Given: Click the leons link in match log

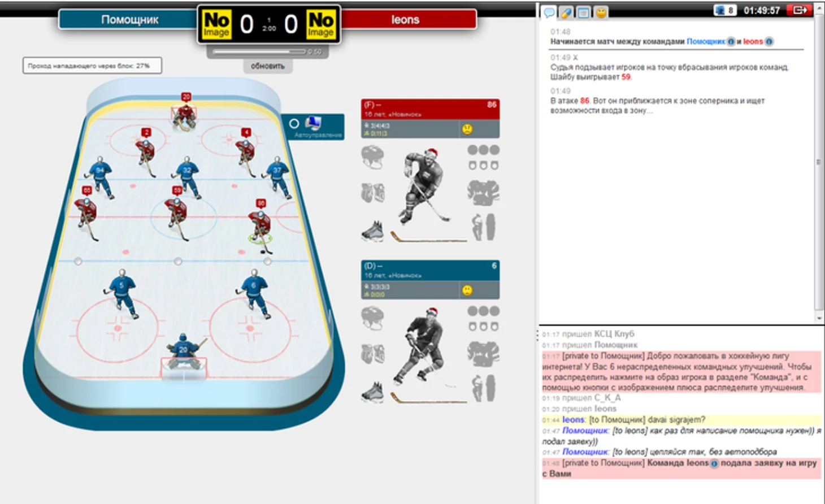Looking at the screenshot, I should [753, 41].
